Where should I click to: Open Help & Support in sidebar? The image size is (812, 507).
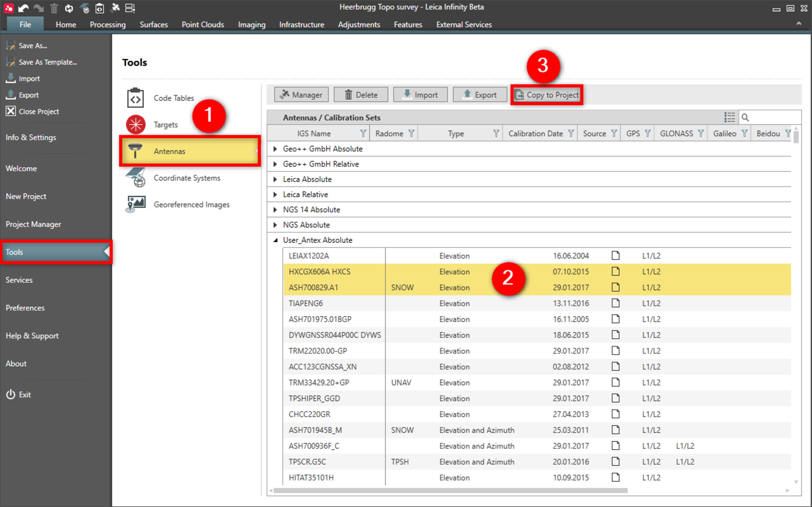tap(32, 335)
